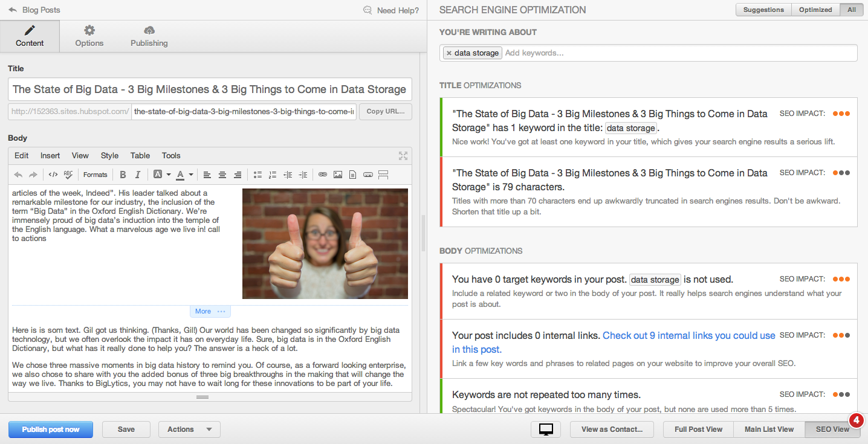The width and height of the screenshot is (868, 444).
Task: Switch to Full Post View
Action: [x=698, y=430]
